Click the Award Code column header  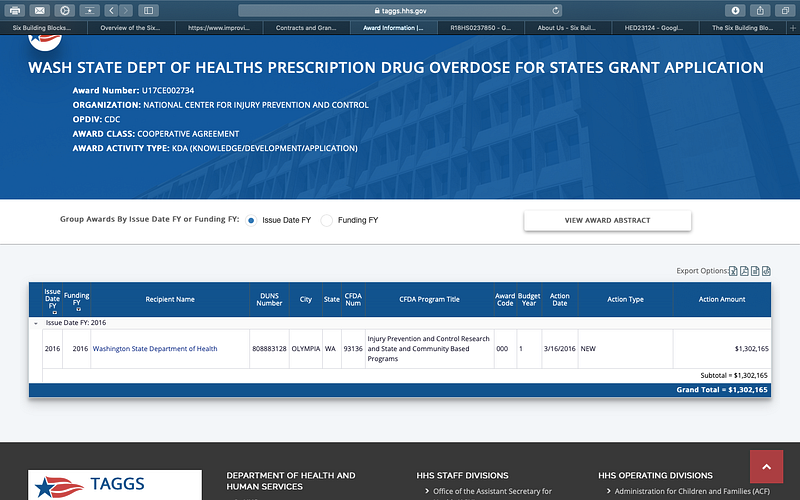click(x=505, y=299)
